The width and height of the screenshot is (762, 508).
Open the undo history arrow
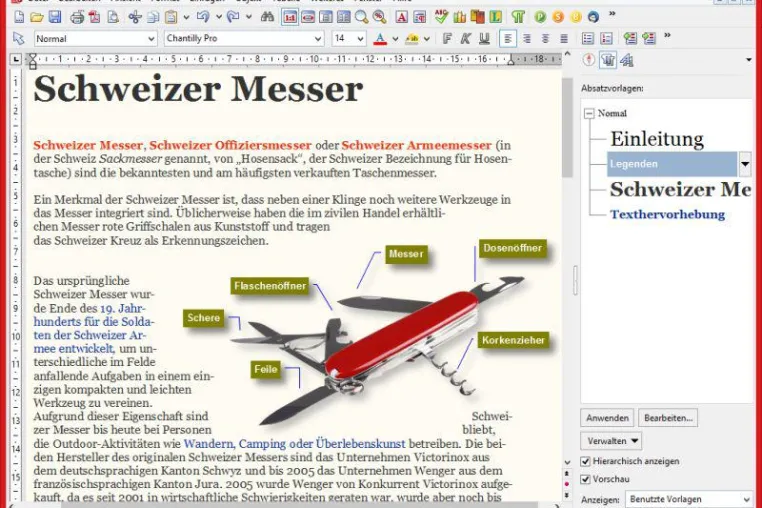pos(219,18)
